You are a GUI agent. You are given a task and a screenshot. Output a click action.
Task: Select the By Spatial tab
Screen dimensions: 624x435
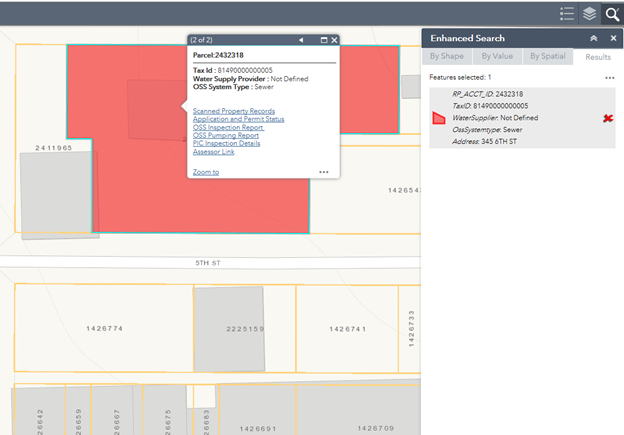coord(547,56)
